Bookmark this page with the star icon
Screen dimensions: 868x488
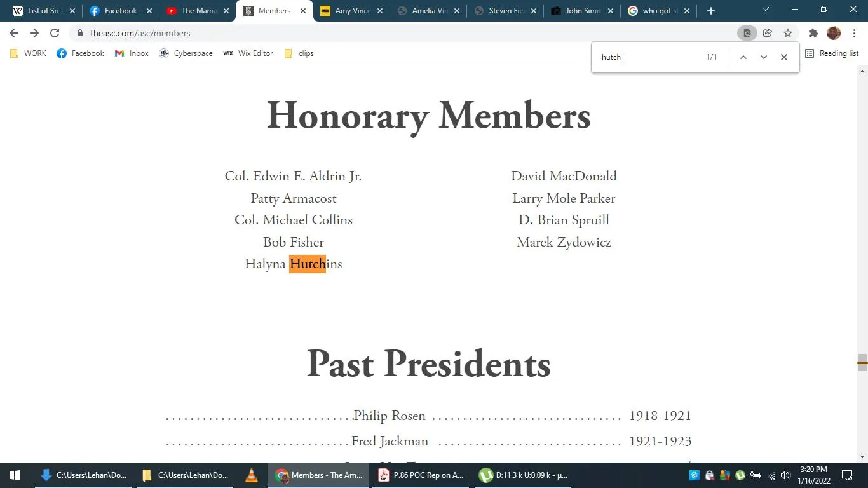click(787, 33)
